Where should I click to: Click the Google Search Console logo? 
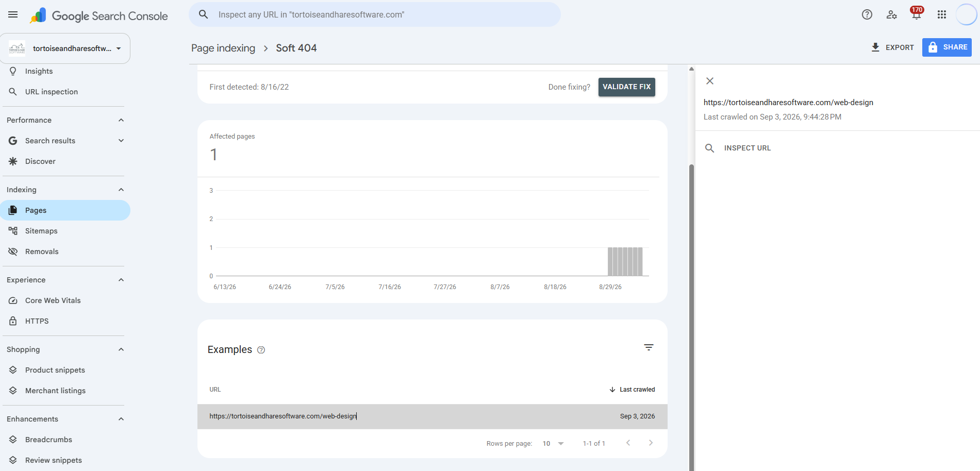point(98,15)
